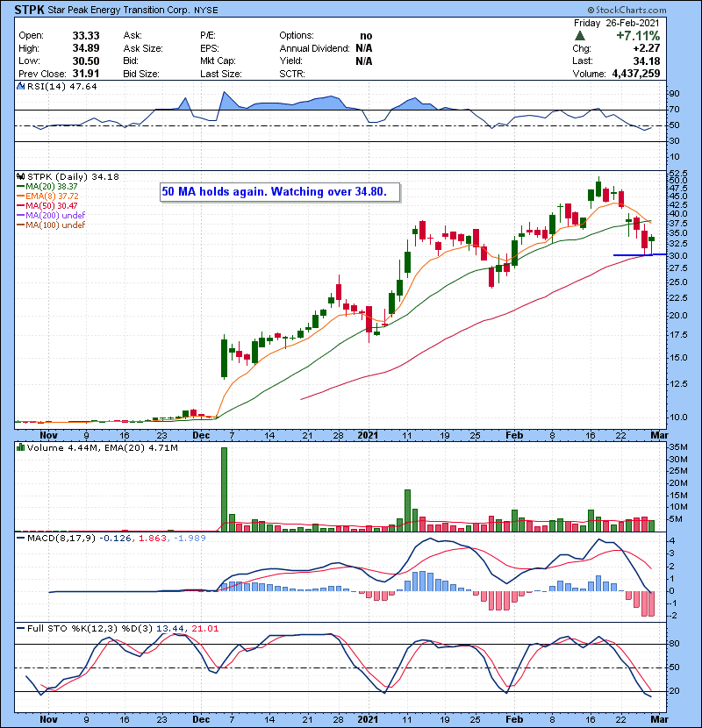Click the Volume 4.44M, EMA(20) 4.71M title

(x=102, y=447)
